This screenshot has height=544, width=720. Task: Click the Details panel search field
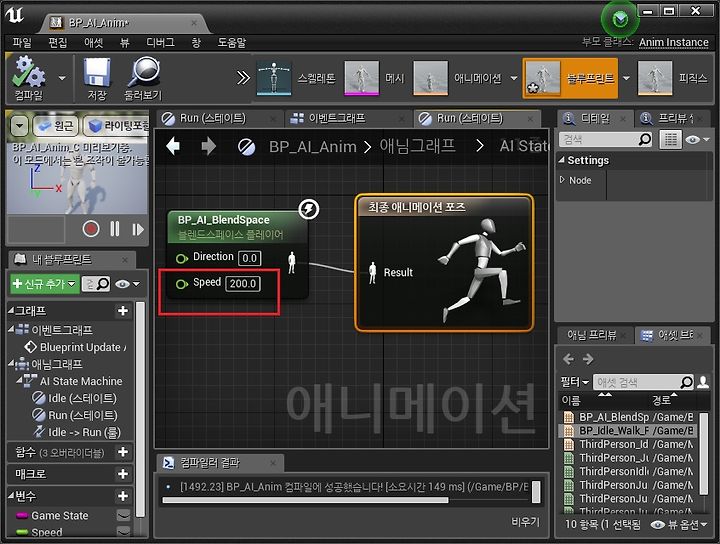coord(605,139)
